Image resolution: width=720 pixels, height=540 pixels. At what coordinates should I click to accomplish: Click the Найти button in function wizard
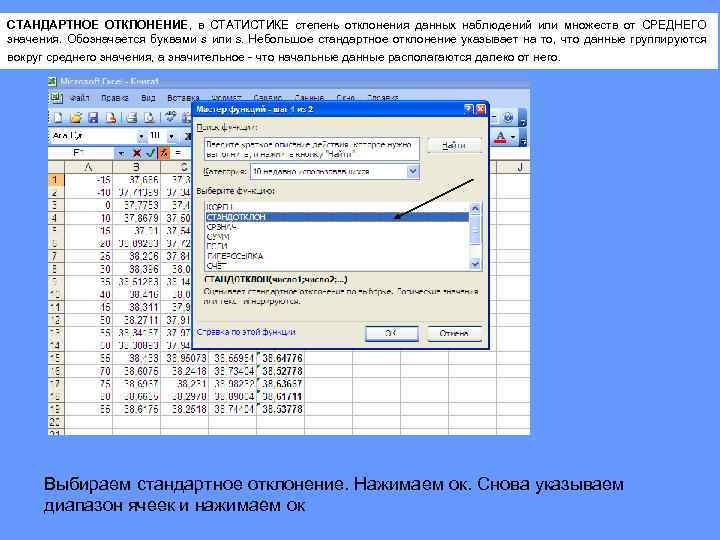click(x=454, y=146)
